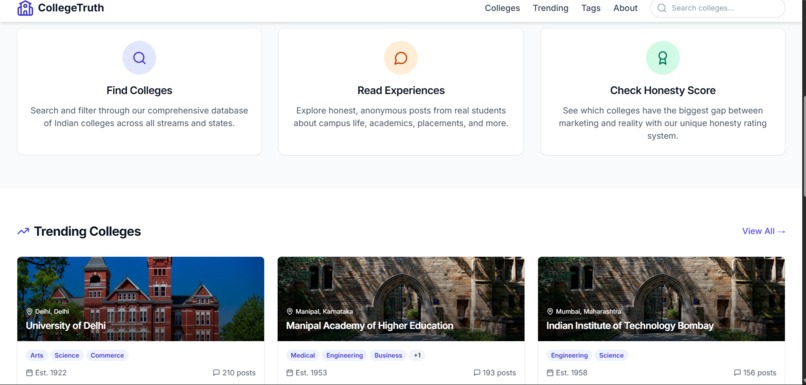The width and height of the screenshot is (806, 385).
Task: Expand the +1 more tags badge
Action: point(417,355)
